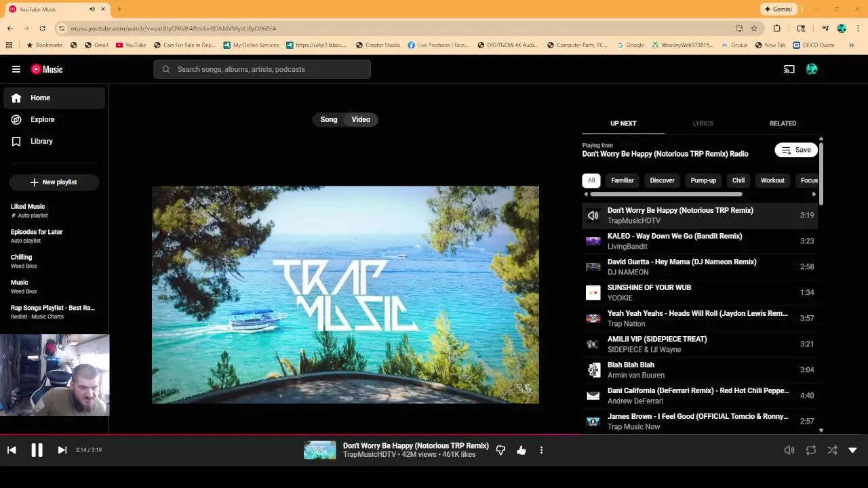Show more bookmarks with the chevron

852,45
